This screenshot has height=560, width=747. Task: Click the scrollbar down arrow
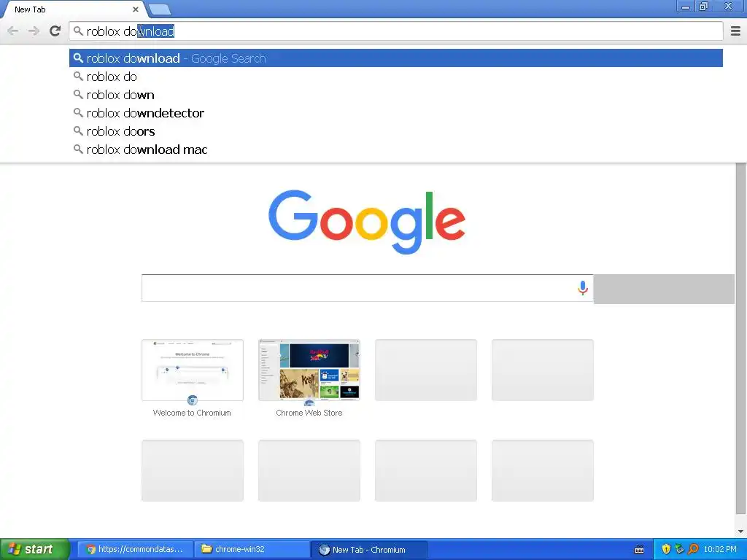740,532
